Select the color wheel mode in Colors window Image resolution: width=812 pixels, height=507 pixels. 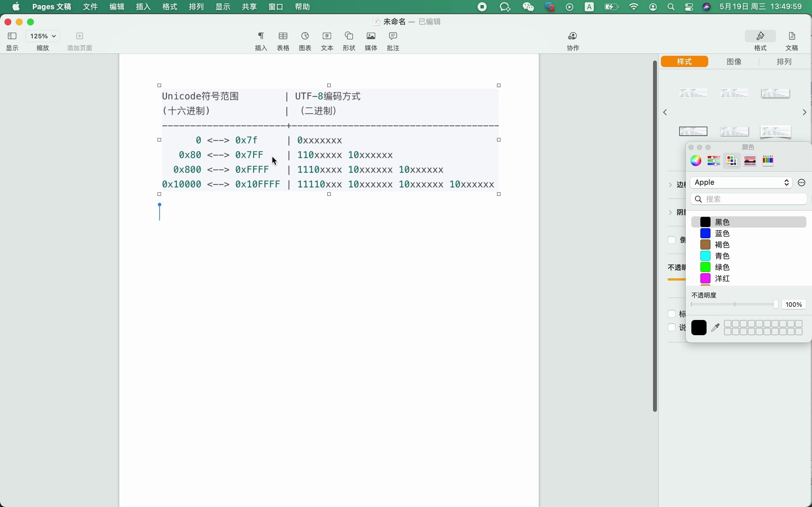pyautogui.click(x=696, y=161)
